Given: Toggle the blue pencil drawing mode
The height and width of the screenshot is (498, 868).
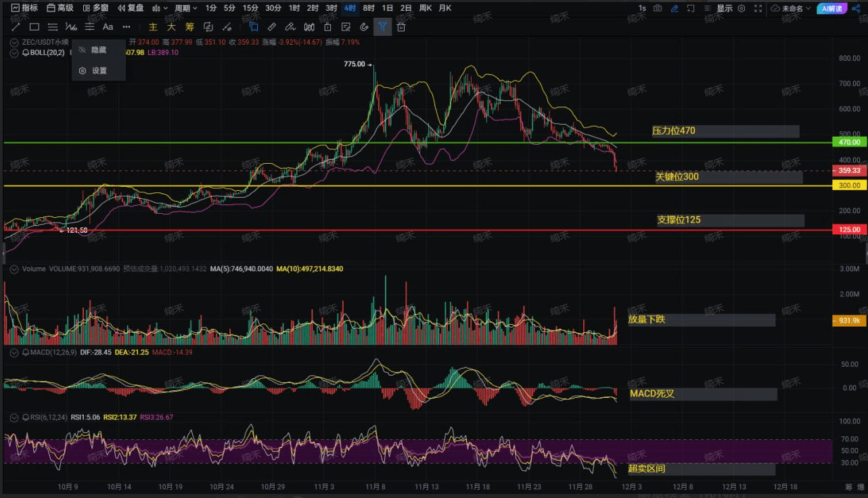Looking at the screenshot, I should point(675,8).
